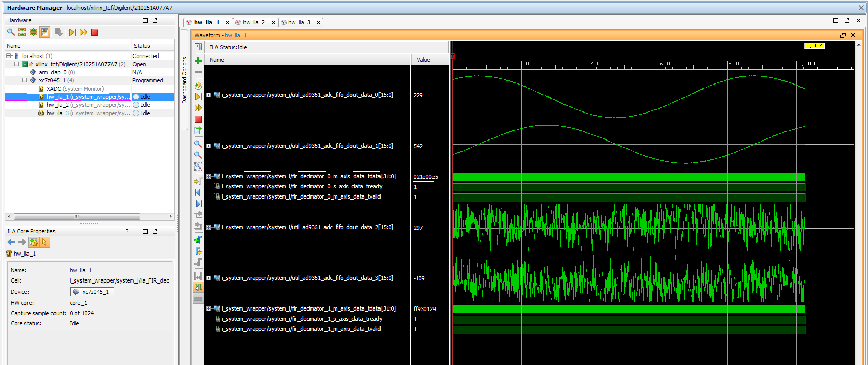Collapse the localhost tree node
The width and height of the screenshot is (868, 365).
9,56
